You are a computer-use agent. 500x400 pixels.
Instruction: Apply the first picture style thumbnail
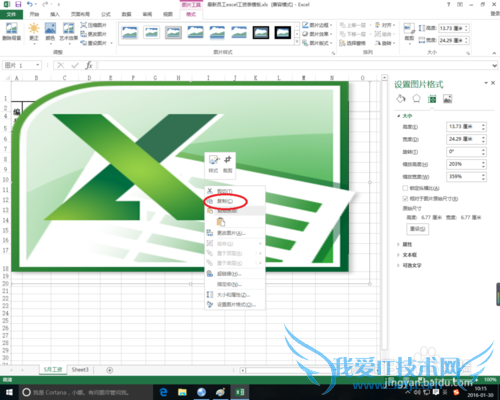pos(130,33)
